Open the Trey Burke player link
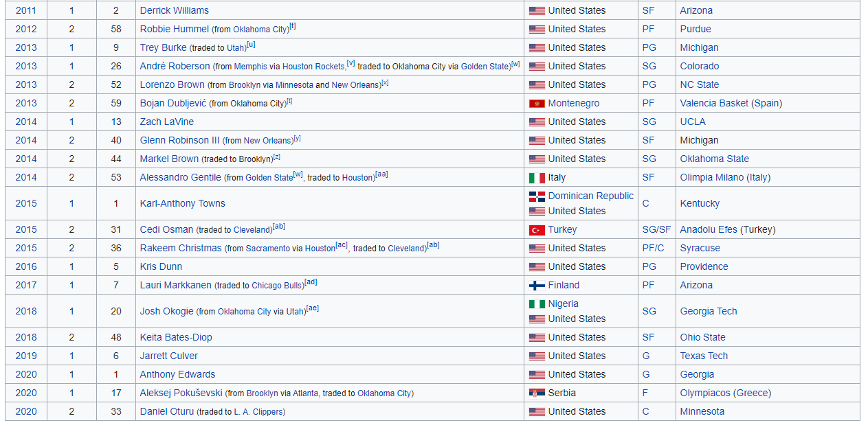Screen dimensions: 868x425 [164, 47]
